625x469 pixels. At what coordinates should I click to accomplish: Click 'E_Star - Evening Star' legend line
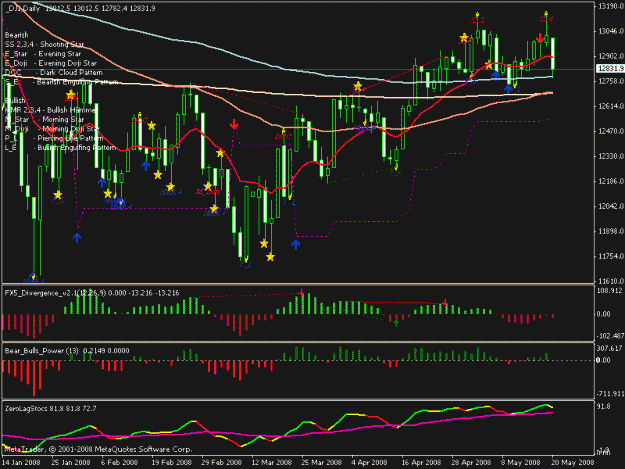pyautogui.click(x=43, y=54)
